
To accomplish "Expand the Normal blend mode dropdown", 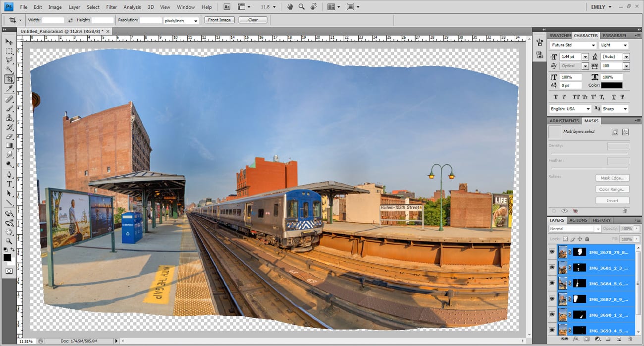I will 598,229.
